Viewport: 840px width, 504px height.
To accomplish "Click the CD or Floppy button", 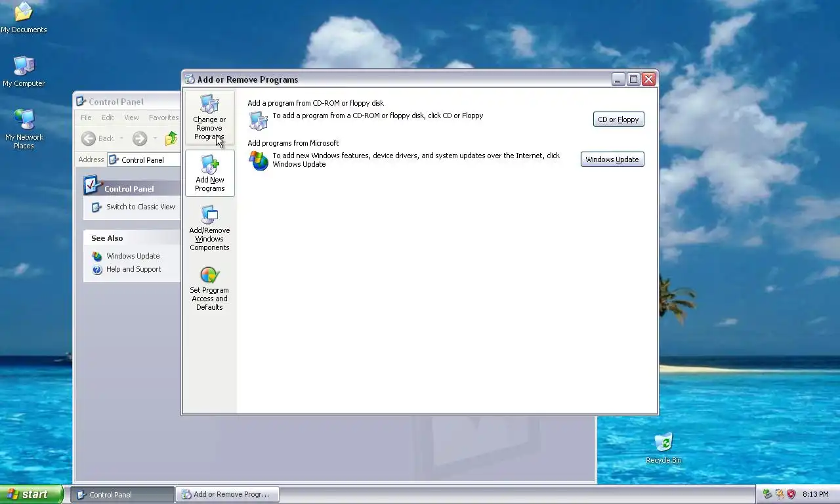I will 618,119.
